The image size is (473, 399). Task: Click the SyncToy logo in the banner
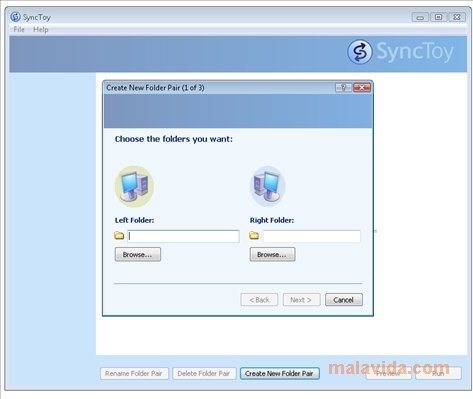[400, 52]
